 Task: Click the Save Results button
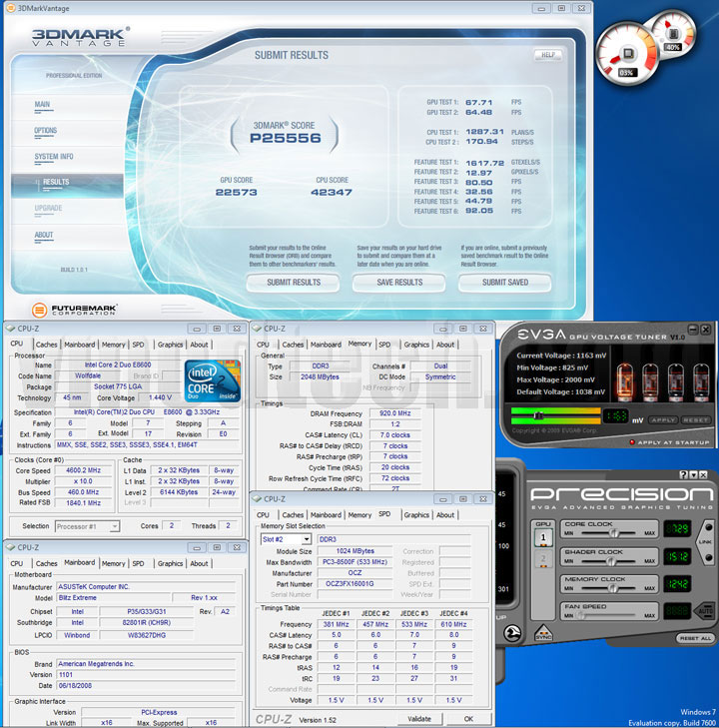point(399,283)
